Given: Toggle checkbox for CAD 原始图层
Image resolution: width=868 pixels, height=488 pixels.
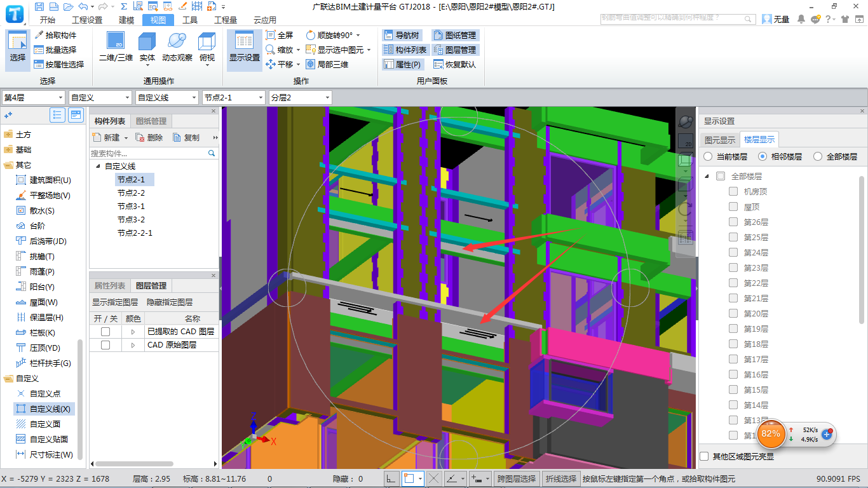Looking at the screenshot, I should 105,345.
